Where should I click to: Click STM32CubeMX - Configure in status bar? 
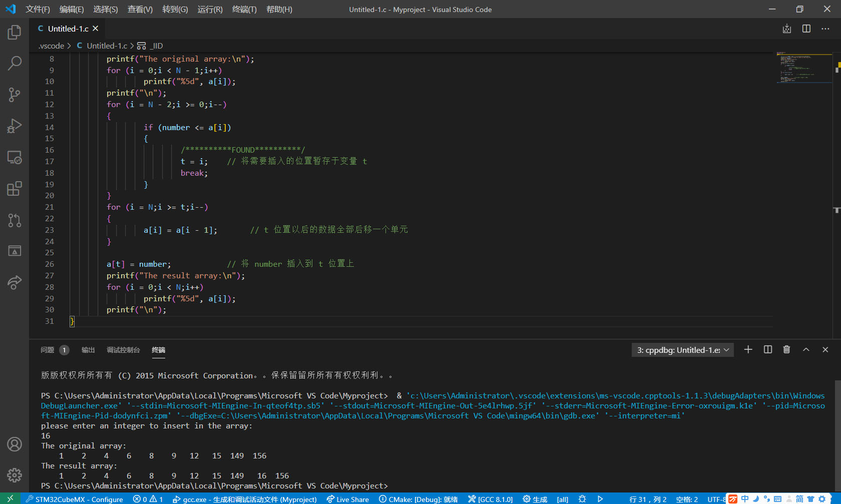(x=75, y=499)
